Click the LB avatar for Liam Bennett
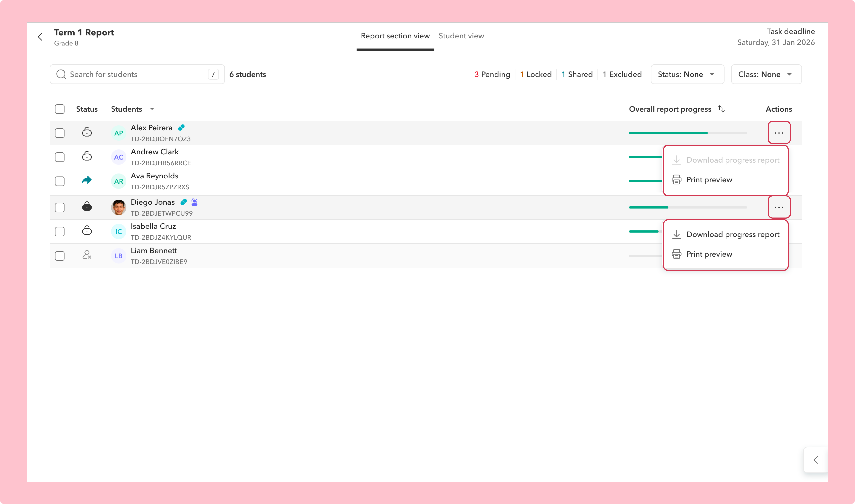Viewport: 855px width, 504px height. (x=119, y=256)
